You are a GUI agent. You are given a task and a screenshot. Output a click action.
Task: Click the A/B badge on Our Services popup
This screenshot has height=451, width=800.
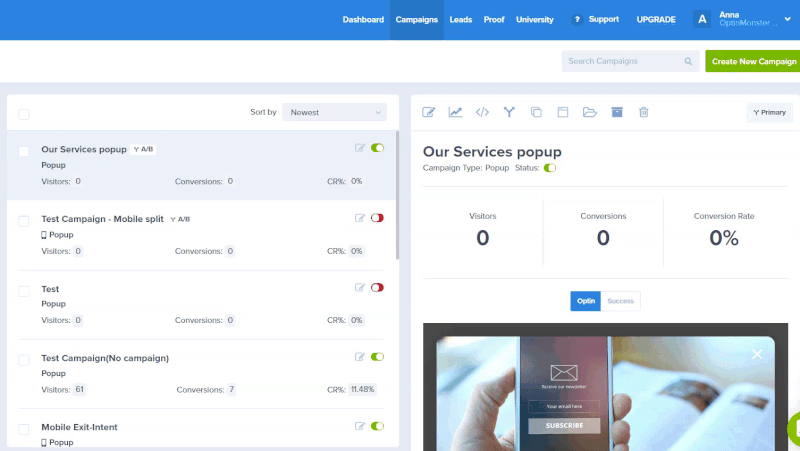click(x=143, y=149)
